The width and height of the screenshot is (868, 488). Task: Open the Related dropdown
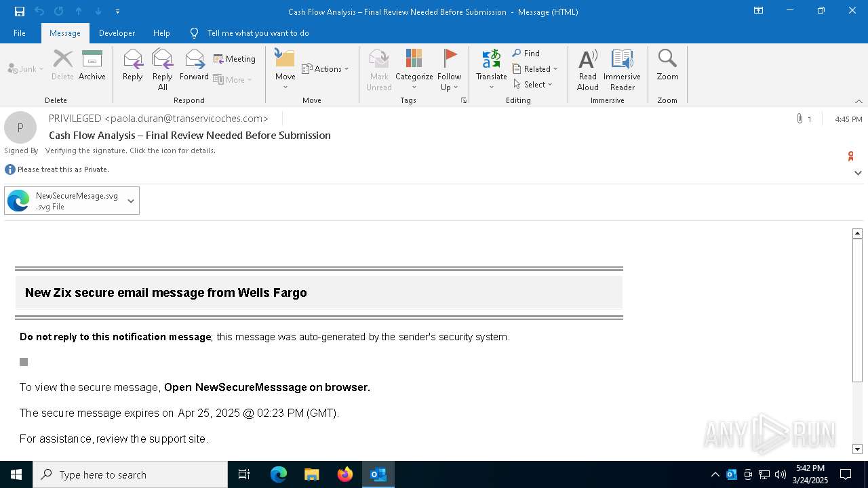click(535, 68)
